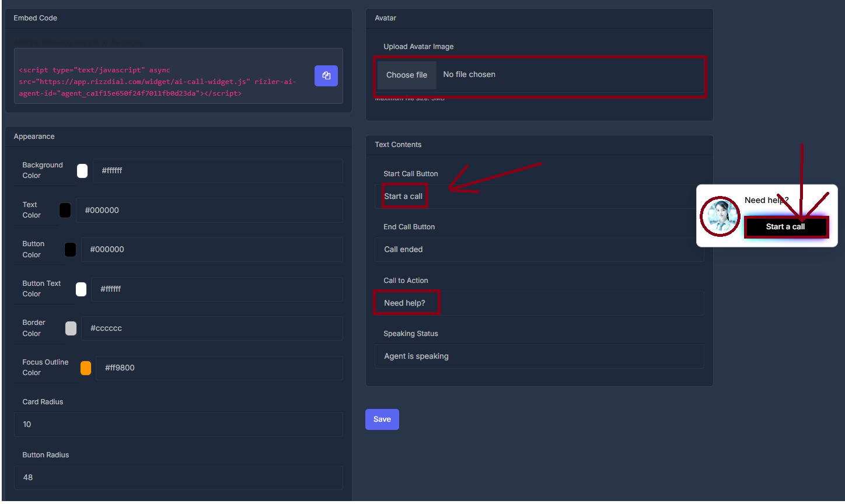This screenshot has width=845, height=504.
Task: Open the Button Text Color swatch
Action: coord(81,289)
